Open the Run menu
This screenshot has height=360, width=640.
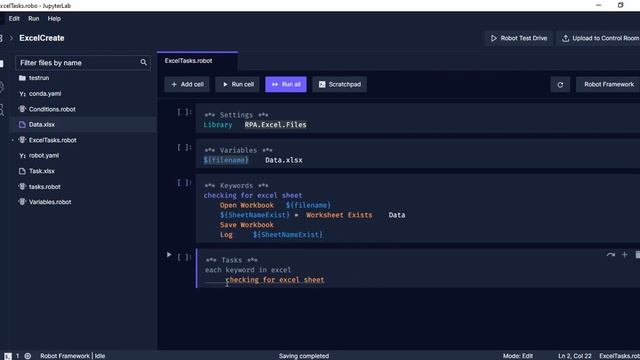(34, 18)
